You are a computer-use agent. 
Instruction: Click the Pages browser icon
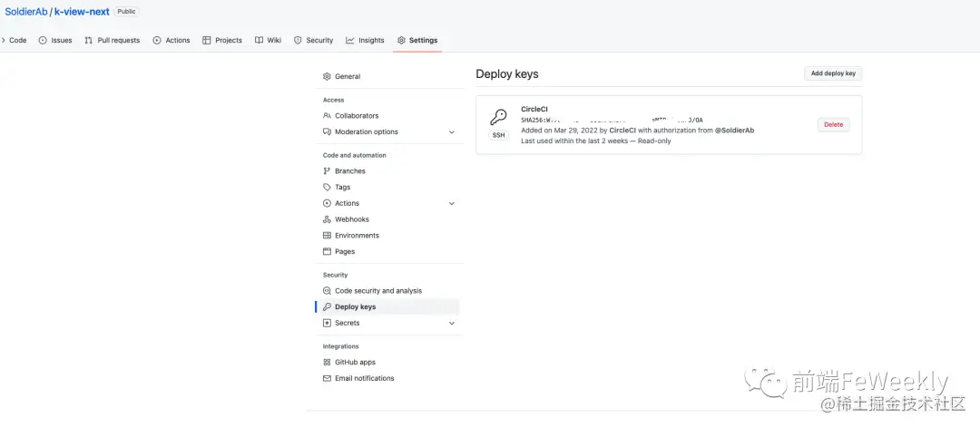pyautogui.click(x=327, y=252)
